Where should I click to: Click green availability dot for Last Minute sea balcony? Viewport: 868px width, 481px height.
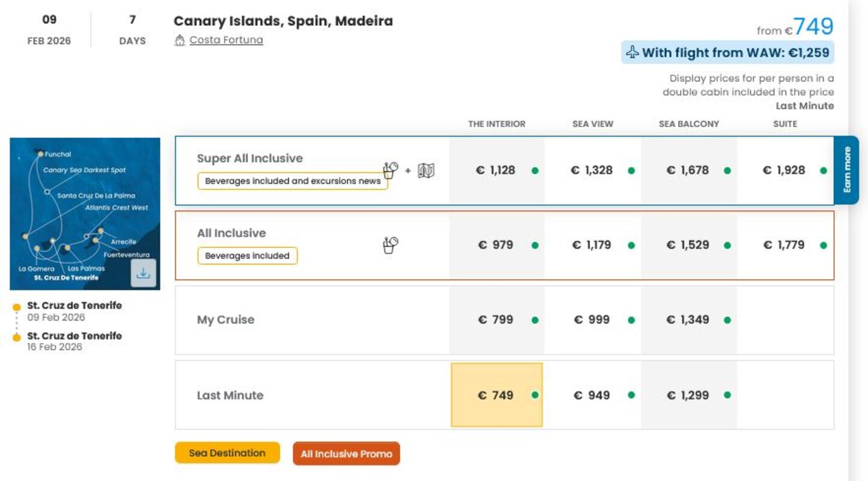(727, 395)
